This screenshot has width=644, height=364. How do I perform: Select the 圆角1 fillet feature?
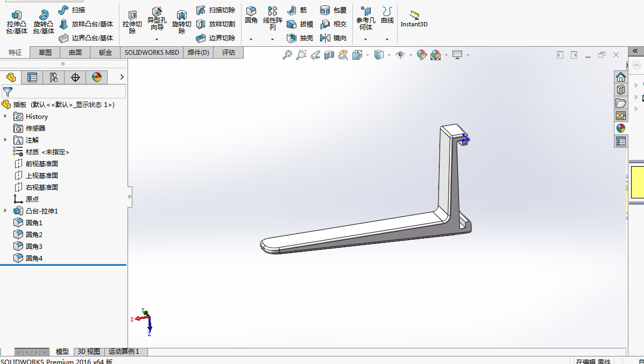pyautogui.click(x=28, y=223)
